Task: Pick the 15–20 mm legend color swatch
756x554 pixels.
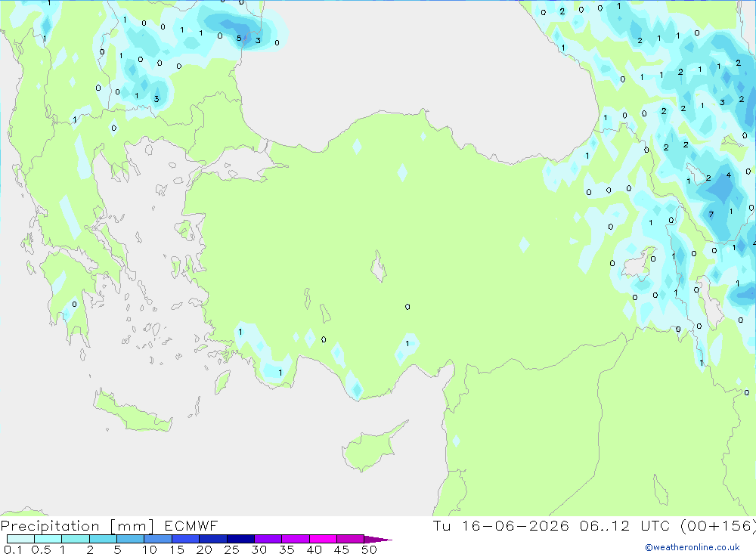Action: coord(185,539)
